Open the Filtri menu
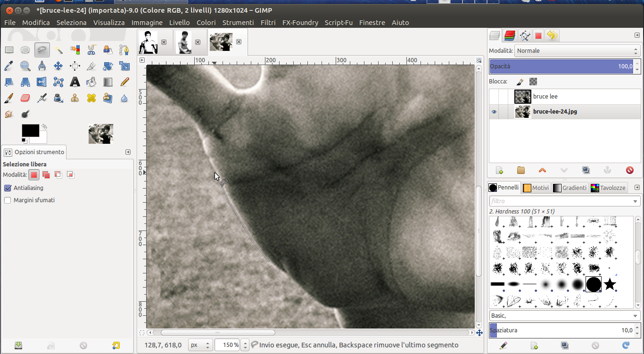This screenshot has width=644, height=354. [x=268, y=22]
